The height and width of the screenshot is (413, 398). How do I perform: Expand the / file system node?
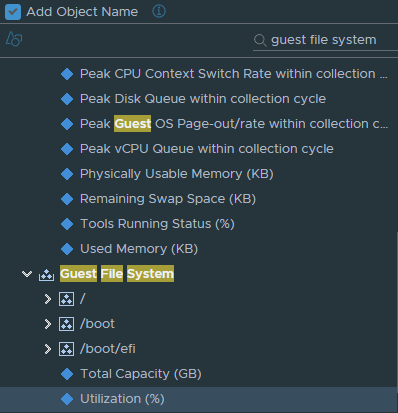[x=48, y=299]
